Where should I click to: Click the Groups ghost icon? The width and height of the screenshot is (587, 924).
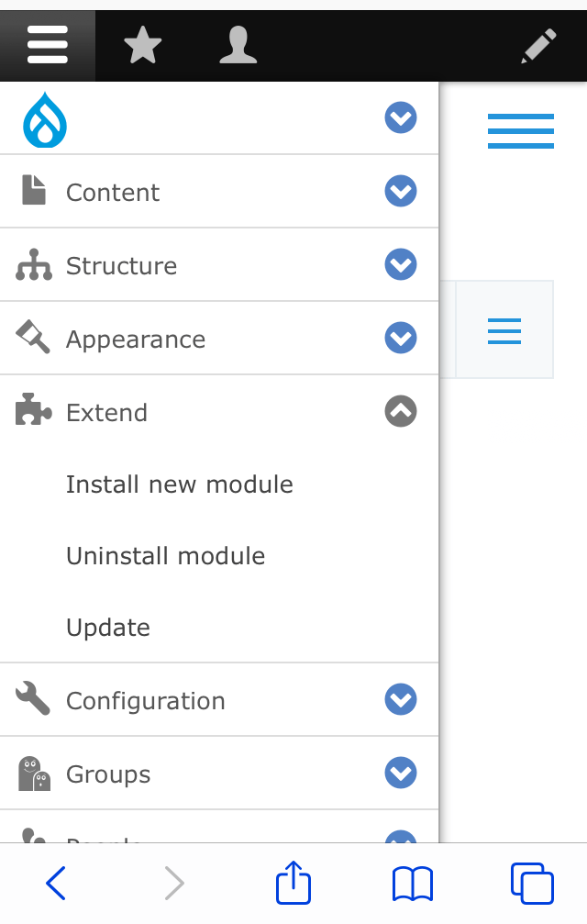(31, 773)
